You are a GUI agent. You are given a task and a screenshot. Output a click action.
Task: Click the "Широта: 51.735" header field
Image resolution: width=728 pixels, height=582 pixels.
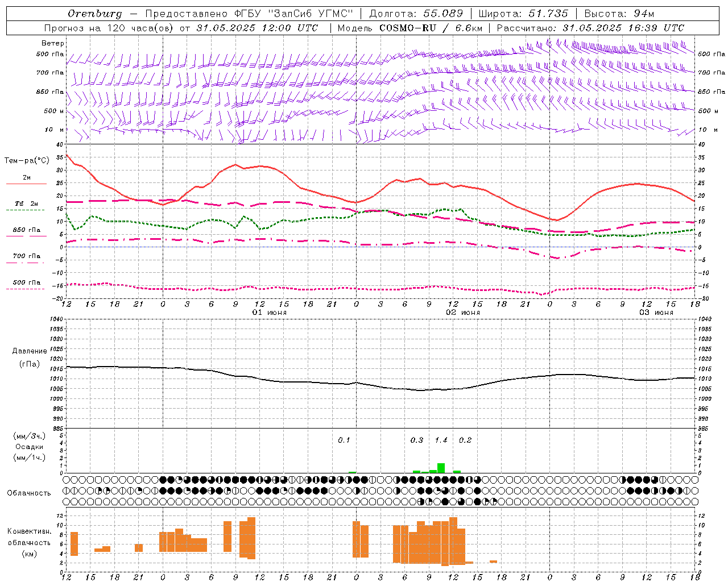click(523, 14)
